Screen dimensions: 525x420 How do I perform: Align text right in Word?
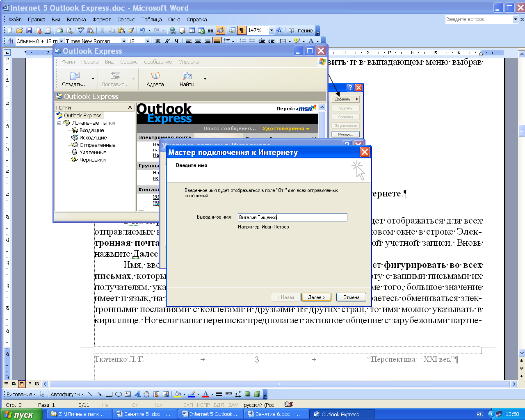(x=208, y=41)
